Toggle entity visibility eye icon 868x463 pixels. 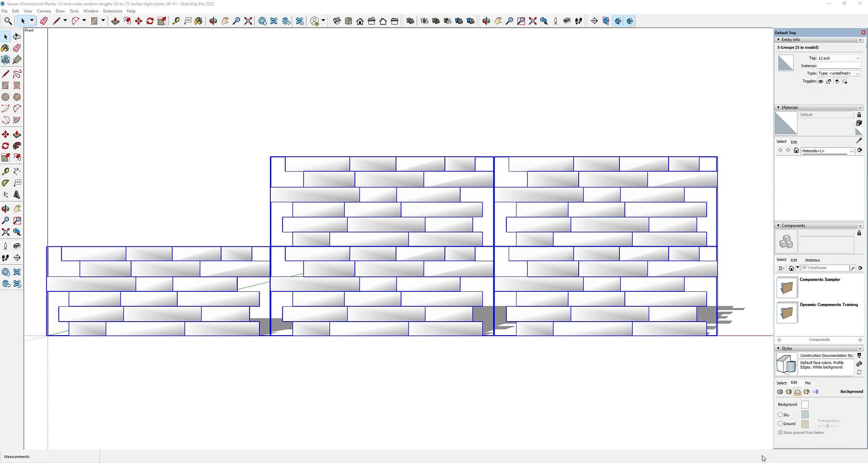click(x=821, y=82)
